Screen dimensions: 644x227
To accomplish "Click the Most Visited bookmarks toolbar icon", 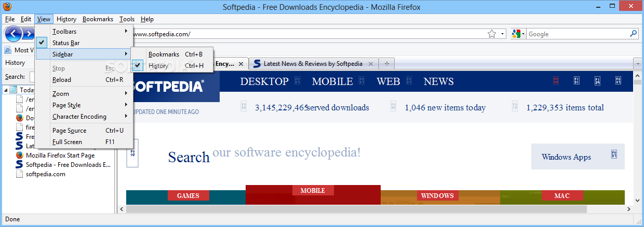I will 8,50.
